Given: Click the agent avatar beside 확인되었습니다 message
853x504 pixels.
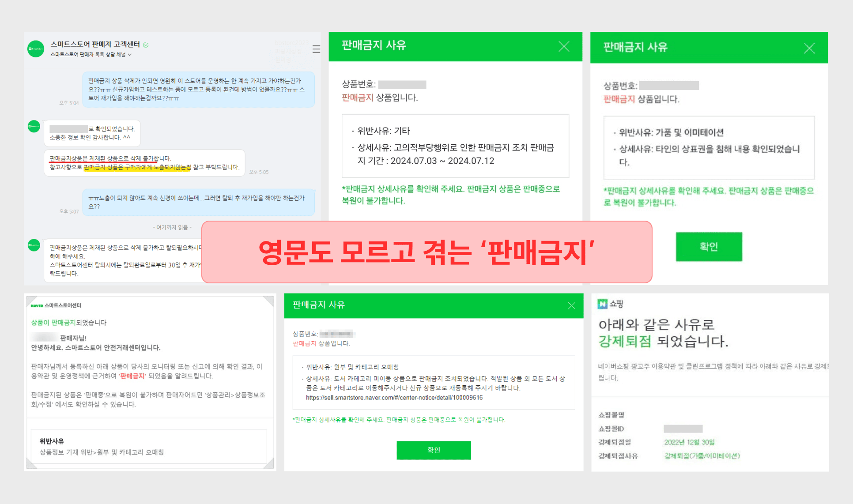Looking at the screenshot, I should [34, 126].
